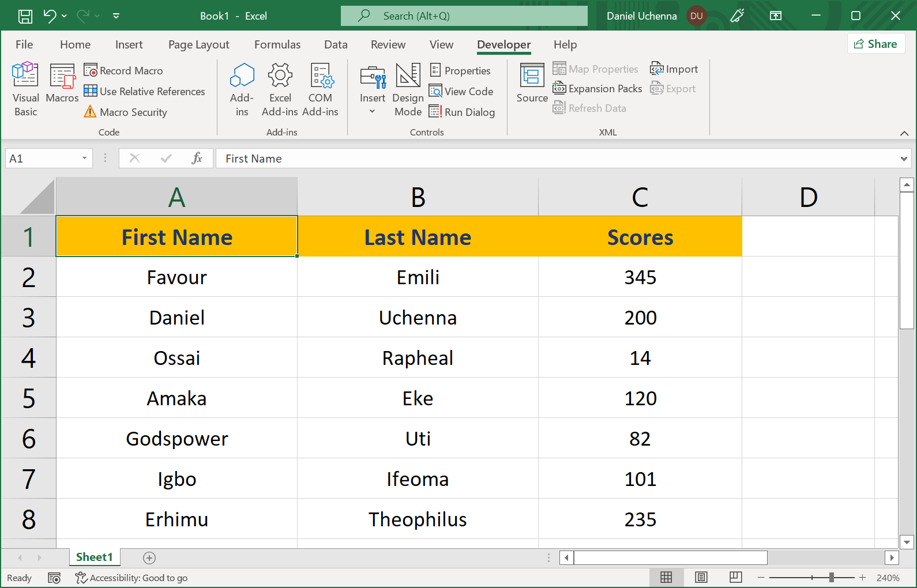Click the Share button
The image size is (917, 588).
[x=875, y=44]
